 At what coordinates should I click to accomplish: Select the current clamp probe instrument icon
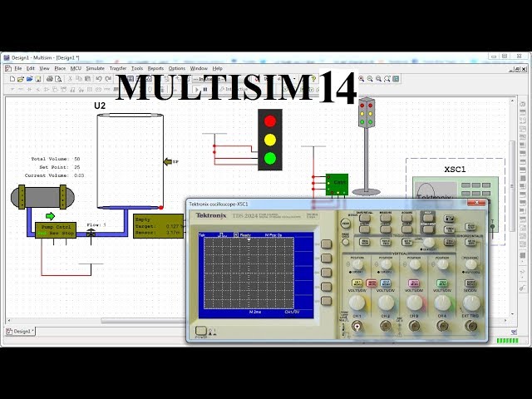[x=523, y=288]
